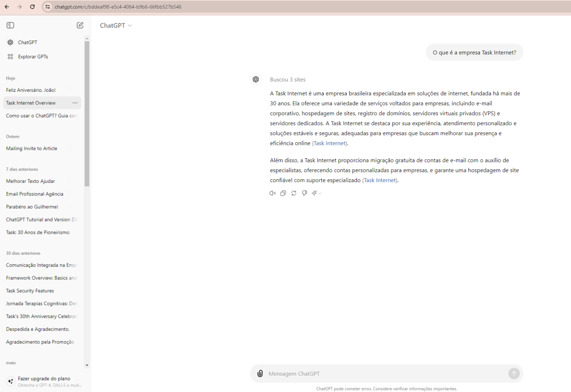Attach a file with the paperclip icon

coord(260,373)
